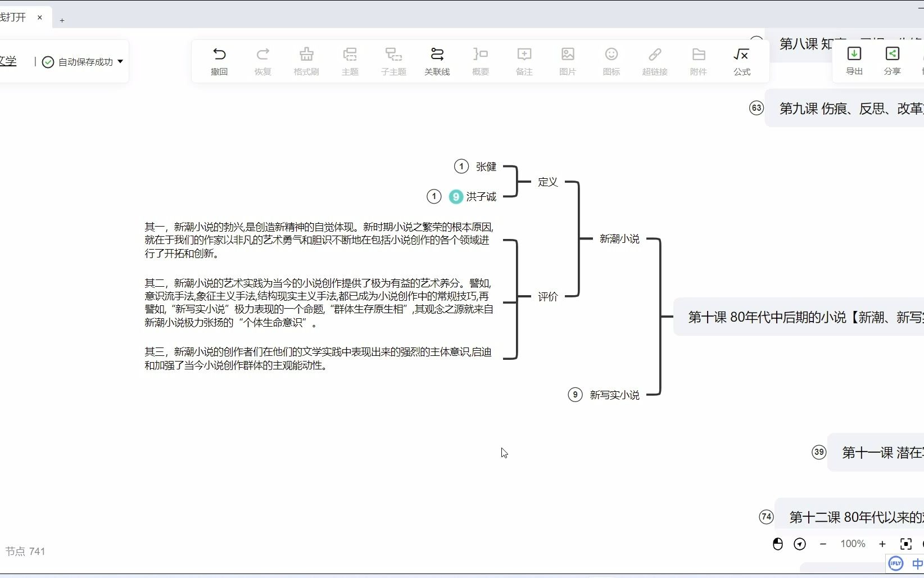924x578 pixels.
Task: Open a new tab with plus button
Action: pos(62,20)
